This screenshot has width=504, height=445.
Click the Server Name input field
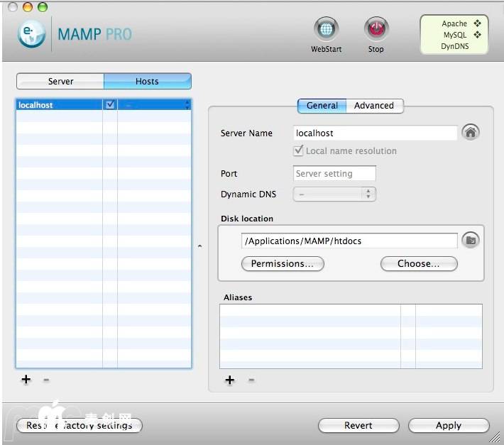(x=375, y=133)
